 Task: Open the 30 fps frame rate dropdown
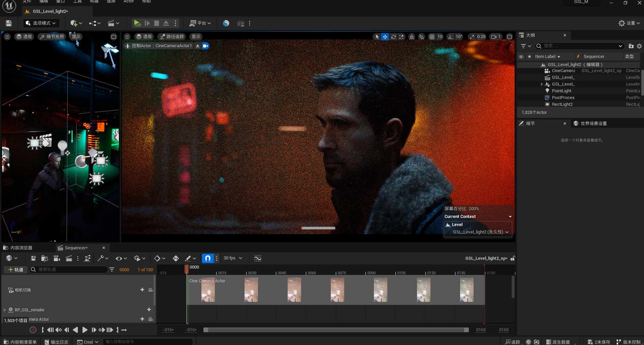233,258
